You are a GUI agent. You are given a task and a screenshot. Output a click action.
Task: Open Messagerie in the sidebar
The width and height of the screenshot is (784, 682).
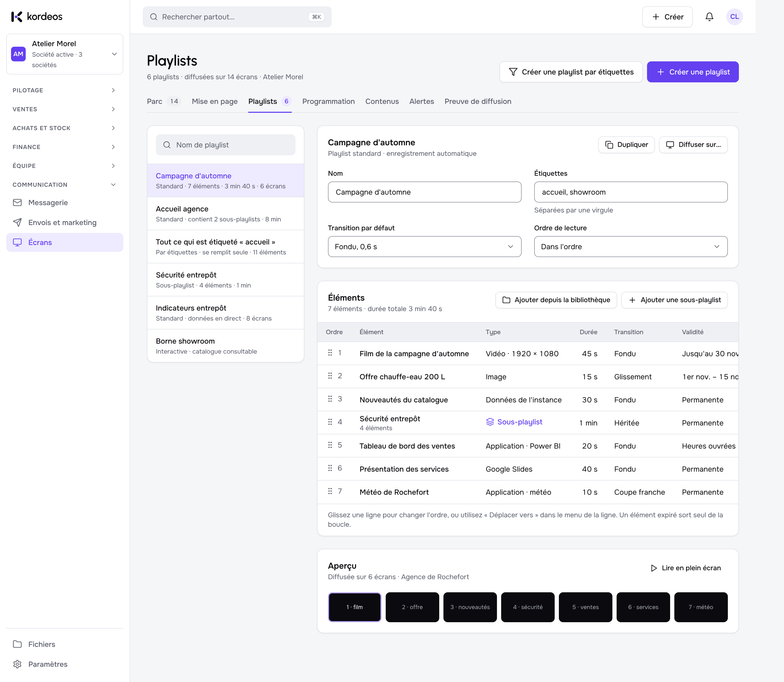[65, 203]
